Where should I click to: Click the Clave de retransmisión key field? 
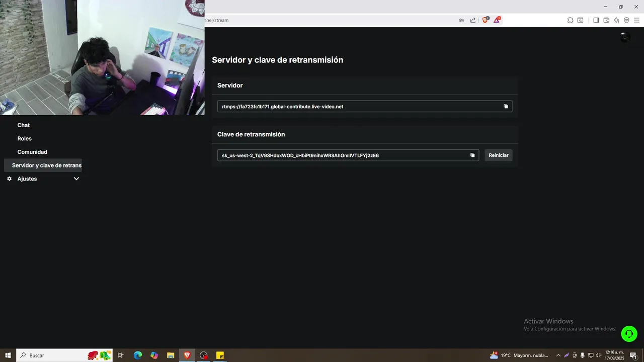348,155
